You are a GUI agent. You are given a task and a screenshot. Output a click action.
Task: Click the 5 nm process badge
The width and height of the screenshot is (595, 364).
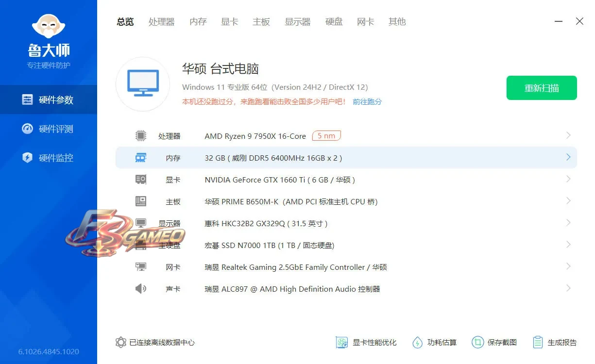coord(326,136)
